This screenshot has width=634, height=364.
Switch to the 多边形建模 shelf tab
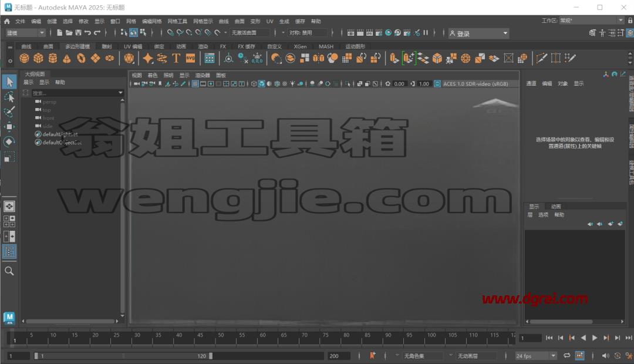click(x=77, y=46)
